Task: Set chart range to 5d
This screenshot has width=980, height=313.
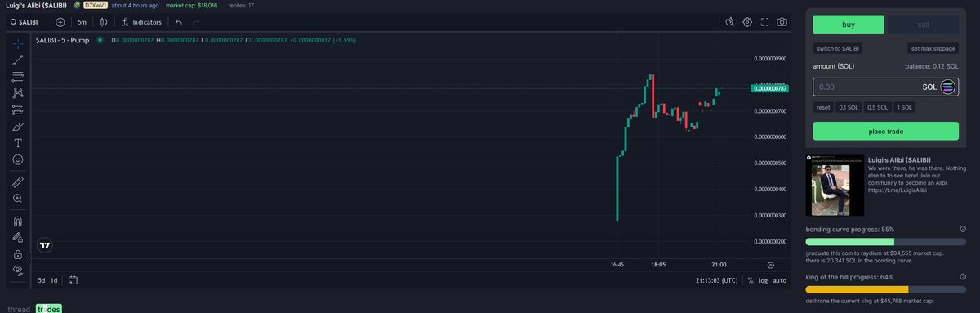Action: click(x=42, y=280)
